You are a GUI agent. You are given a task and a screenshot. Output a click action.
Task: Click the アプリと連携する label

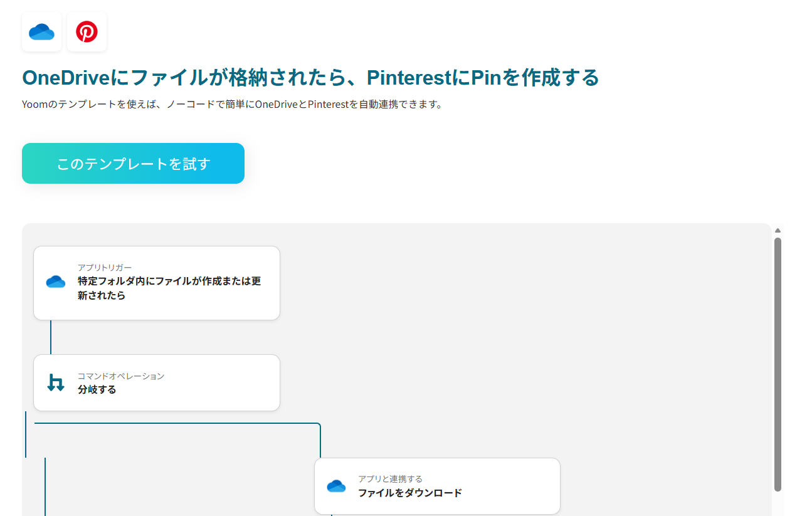coord(390,479)
